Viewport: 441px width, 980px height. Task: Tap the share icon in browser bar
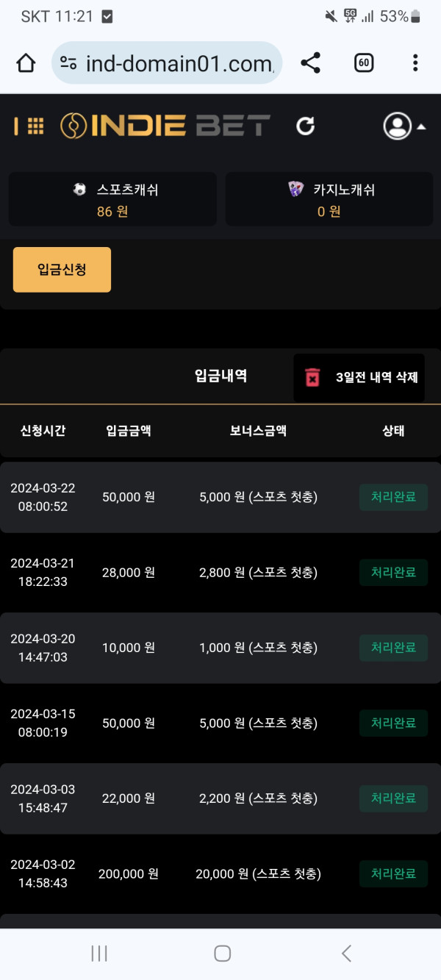(x=311, y=63)
